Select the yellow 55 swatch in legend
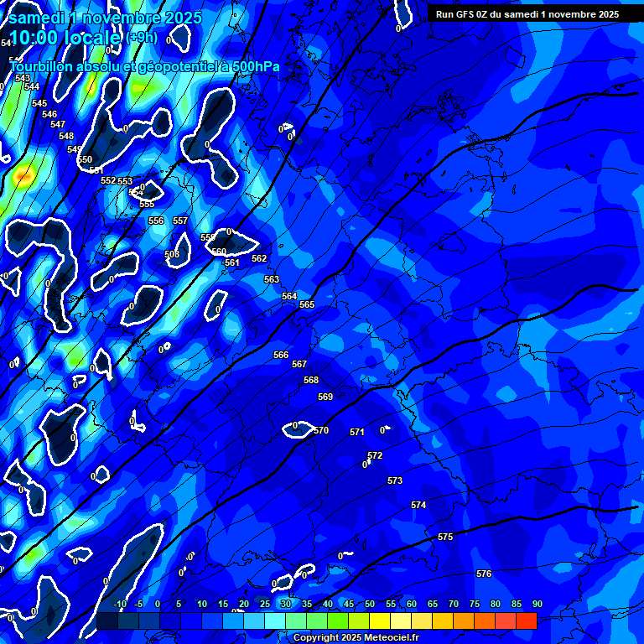This screenshot has width=644, height=644. pyautogui.click(x=380, y=621)
